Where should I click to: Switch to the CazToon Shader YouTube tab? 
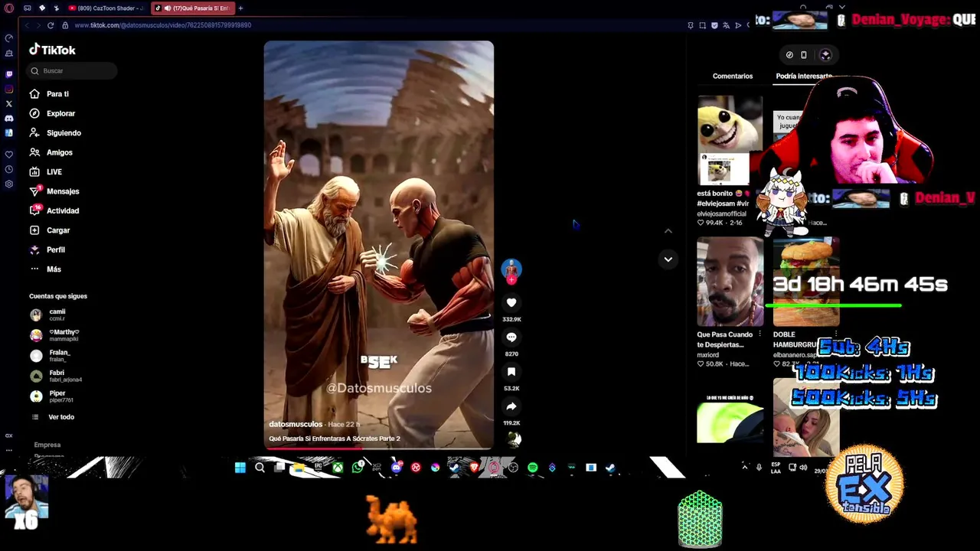[x=106, y=8]
